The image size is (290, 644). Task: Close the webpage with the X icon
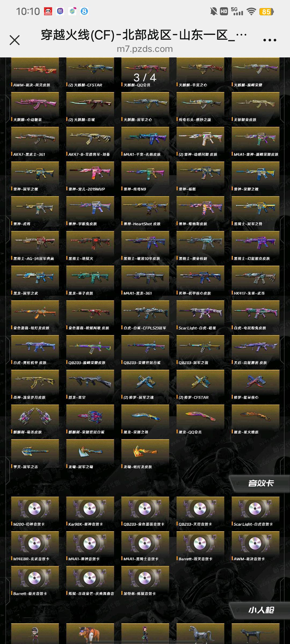15,40
